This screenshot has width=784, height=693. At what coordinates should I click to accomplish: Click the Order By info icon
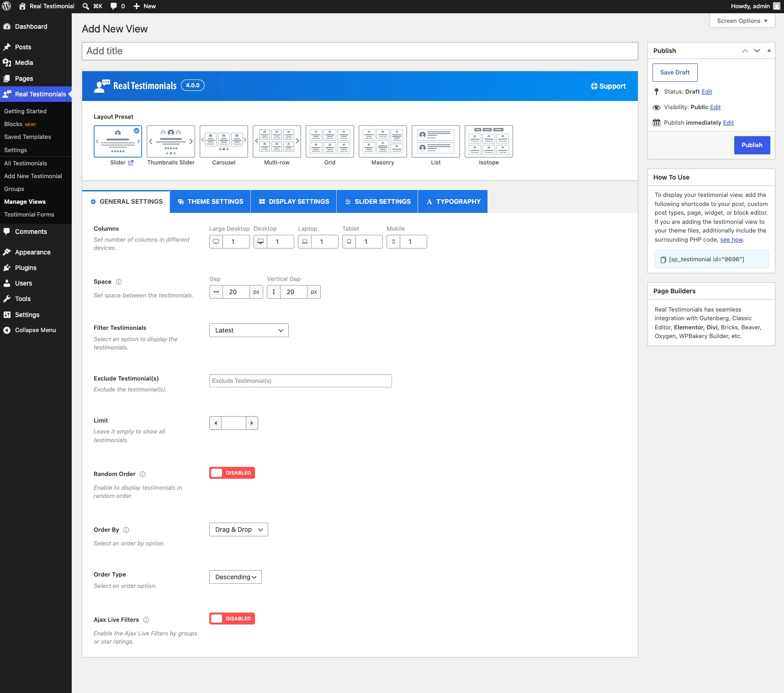tap(126, 530)
